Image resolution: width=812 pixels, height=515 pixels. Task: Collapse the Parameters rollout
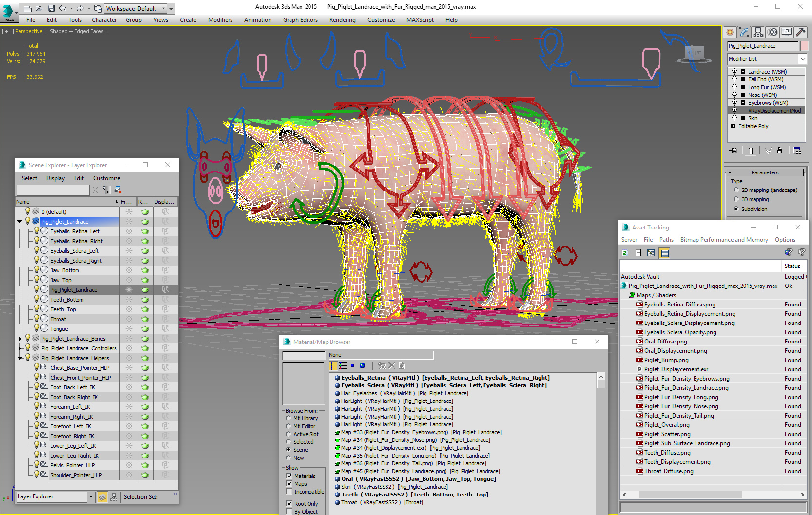(x=765, y=172)
